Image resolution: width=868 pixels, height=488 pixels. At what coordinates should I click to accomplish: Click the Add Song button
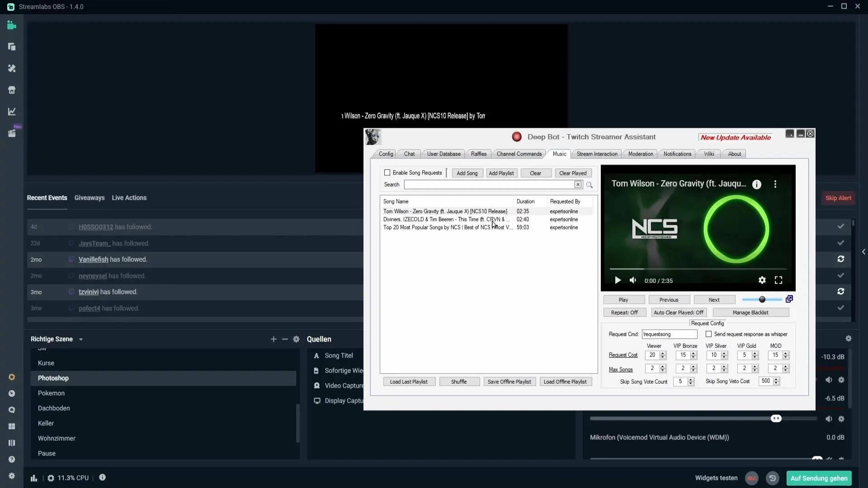tap(467, 173)
